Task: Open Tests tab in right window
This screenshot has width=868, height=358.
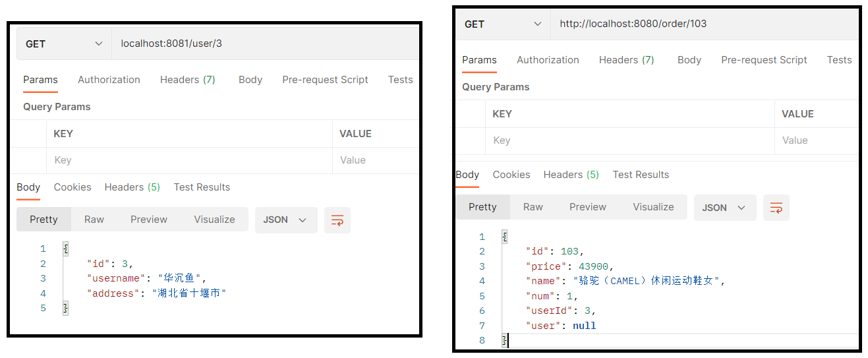Action: 839,60
